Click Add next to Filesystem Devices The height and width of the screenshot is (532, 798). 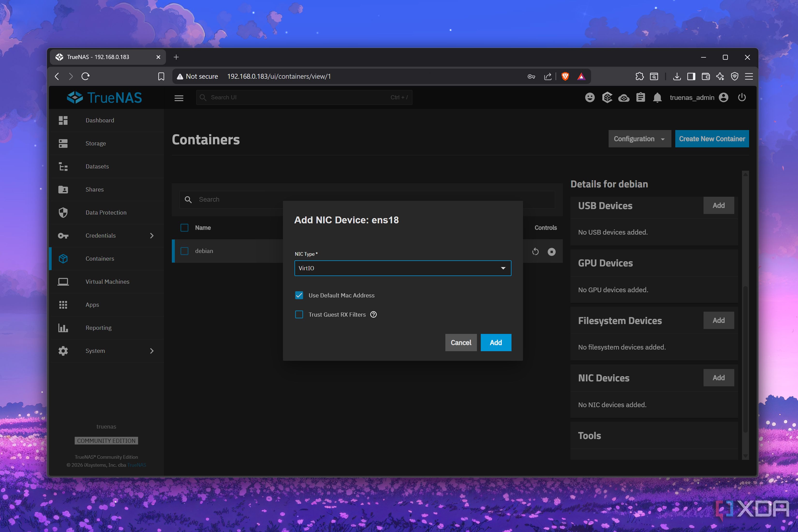tap(718, 320)
